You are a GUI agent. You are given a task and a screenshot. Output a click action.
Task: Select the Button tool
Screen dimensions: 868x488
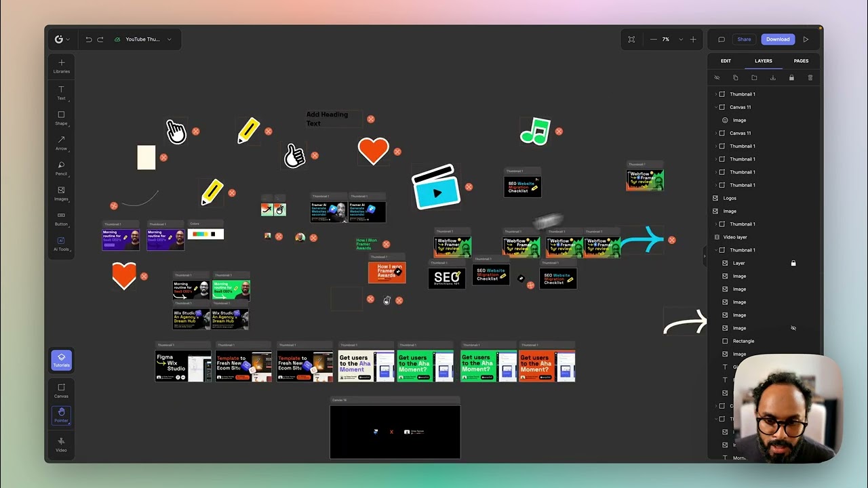[61, 218]
